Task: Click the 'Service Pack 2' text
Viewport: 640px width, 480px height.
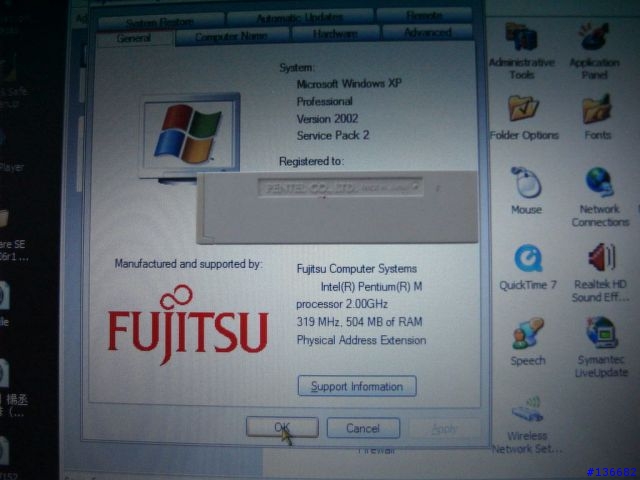Action: (333, 136)
